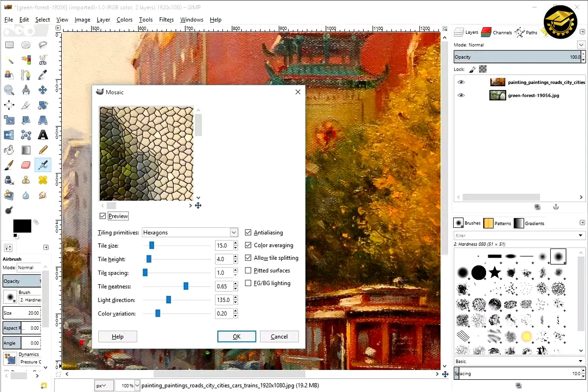Select the Fuzzy Select wand tool
Image resolution: width=588 pixels, height=392 pixels.
click(x=9, y=60)
